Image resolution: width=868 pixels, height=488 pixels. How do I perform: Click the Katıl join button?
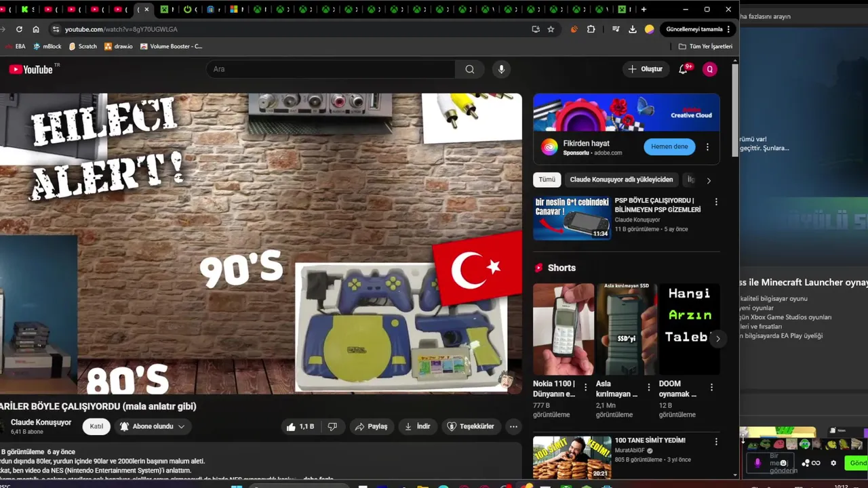tap(97, 426)
